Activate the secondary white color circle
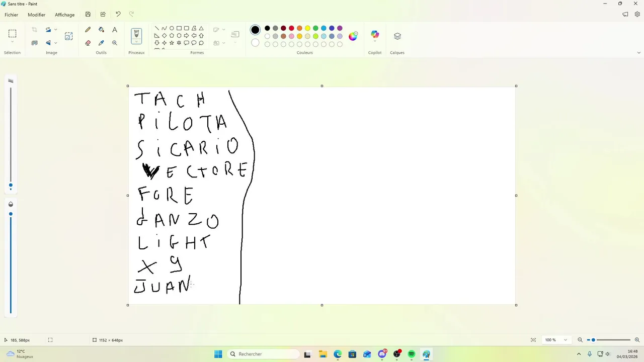The width and height of the screenshot is (644, 362). click(x=255, y=43)
